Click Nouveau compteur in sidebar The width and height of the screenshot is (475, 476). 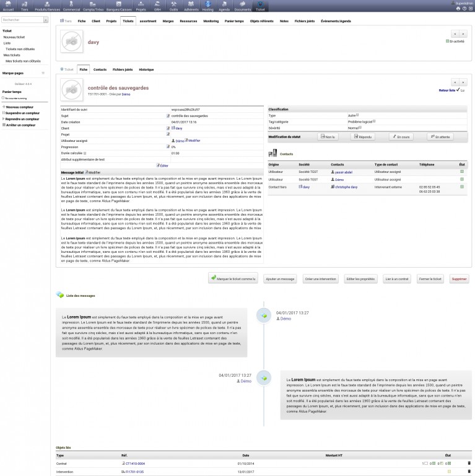19,107
